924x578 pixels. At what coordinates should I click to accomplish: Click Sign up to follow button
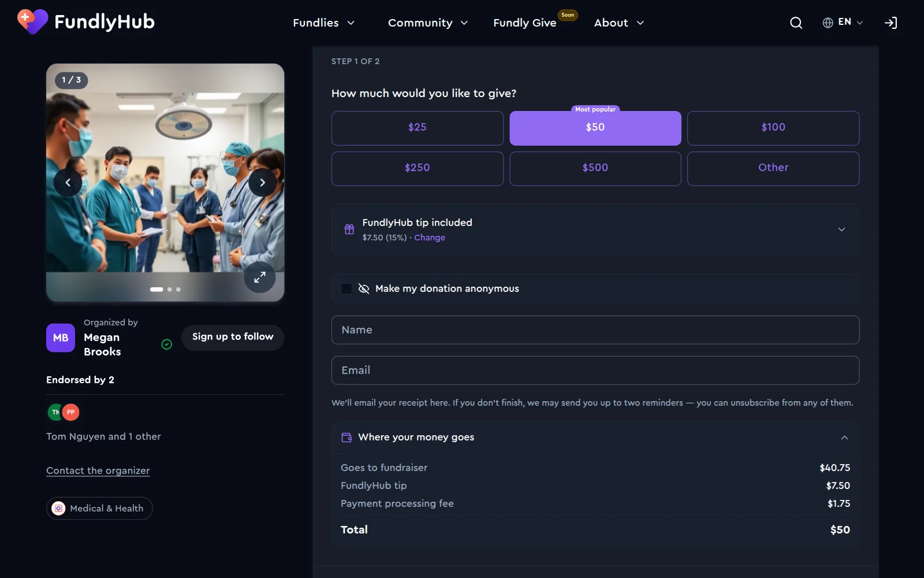click(x=233, y=337)
